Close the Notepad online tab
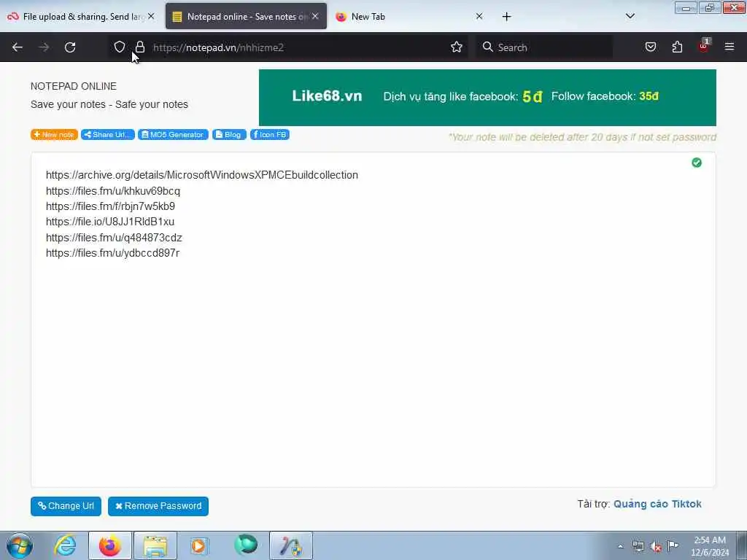Viewport: 747px width, 560px height. pos(315,16)
